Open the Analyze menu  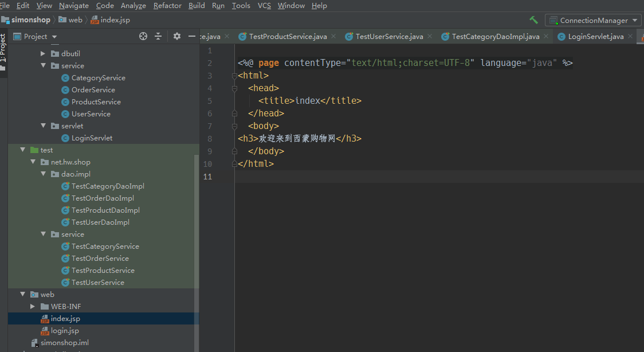(133, 5)
